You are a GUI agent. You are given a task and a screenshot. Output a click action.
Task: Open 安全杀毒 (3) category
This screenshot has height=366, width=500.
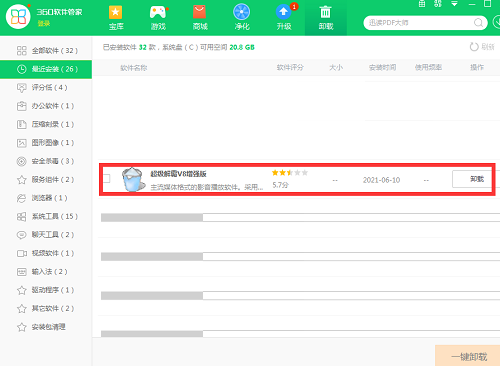pyautogui.click(x=46, y=161)
